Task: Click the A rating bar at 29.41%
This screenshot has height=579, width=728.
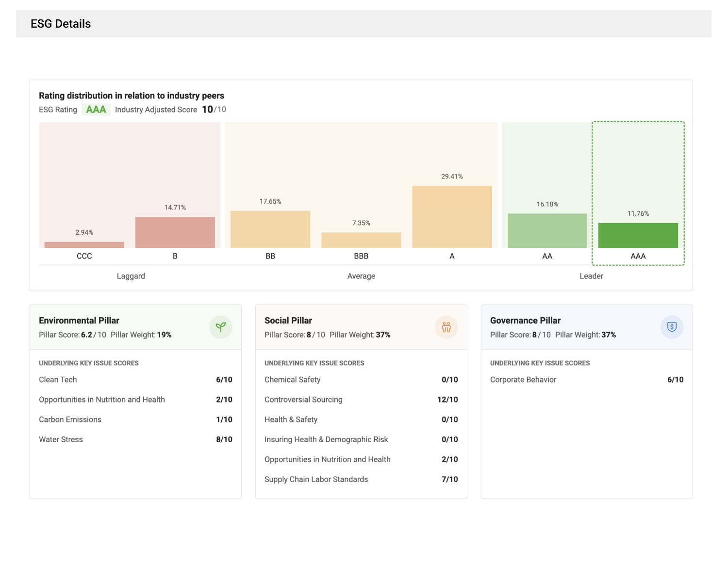Action: point(452,217)
